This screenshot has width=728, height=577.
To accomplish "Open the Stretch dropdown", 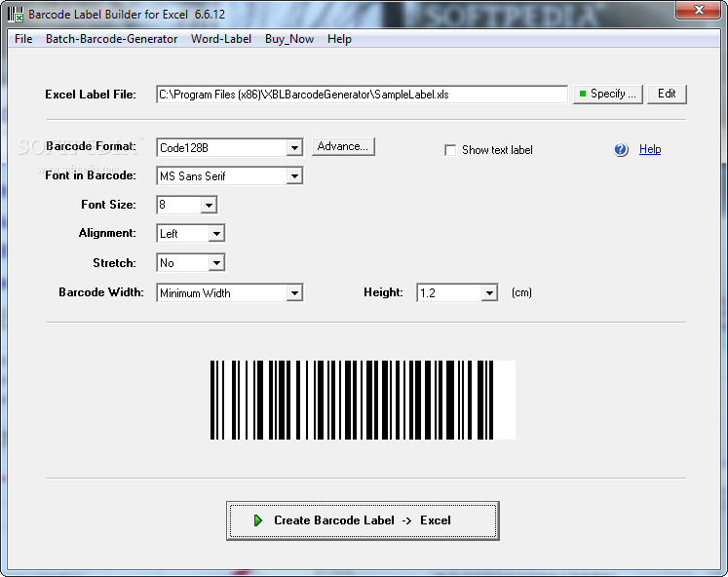I will [x=216, y=263].
